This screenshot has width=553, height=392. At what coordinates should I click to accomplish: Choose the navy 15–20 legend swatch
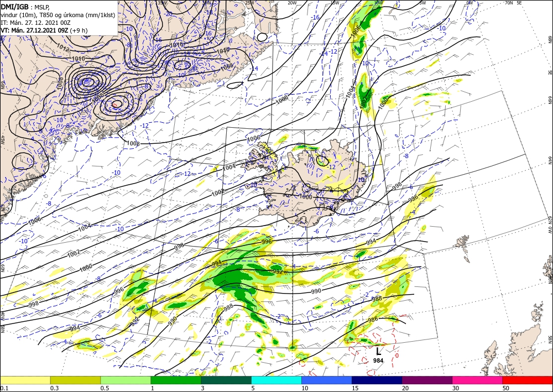[377, 380]
